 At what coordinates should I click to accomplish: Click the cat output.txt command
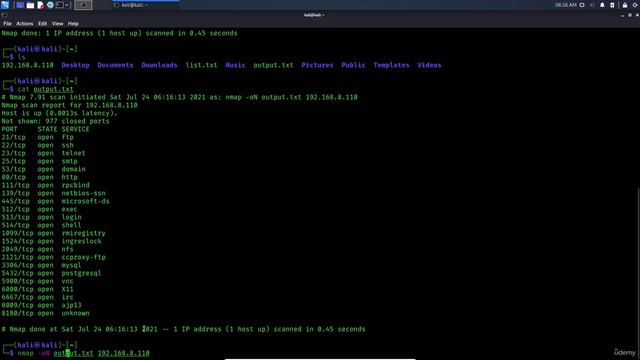45,89
